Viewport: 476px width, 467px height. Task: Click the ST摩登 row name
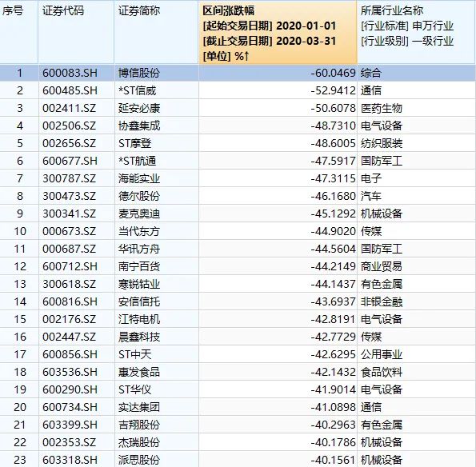click(134, 143)
